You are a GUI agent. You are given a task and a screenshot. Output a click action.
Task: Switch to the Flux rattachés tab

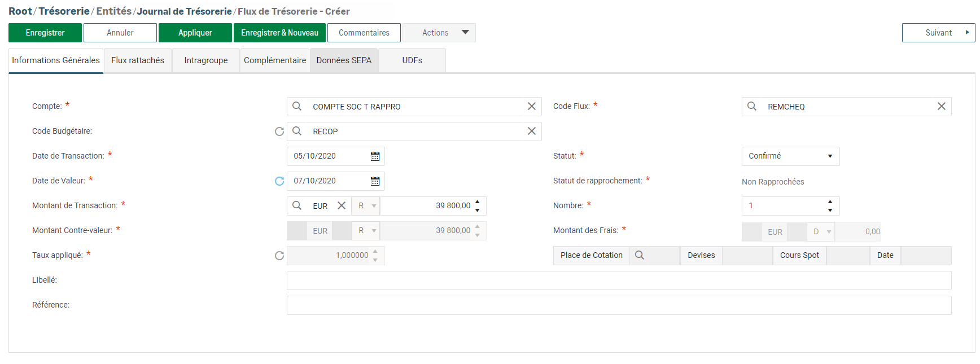(137, 60)
